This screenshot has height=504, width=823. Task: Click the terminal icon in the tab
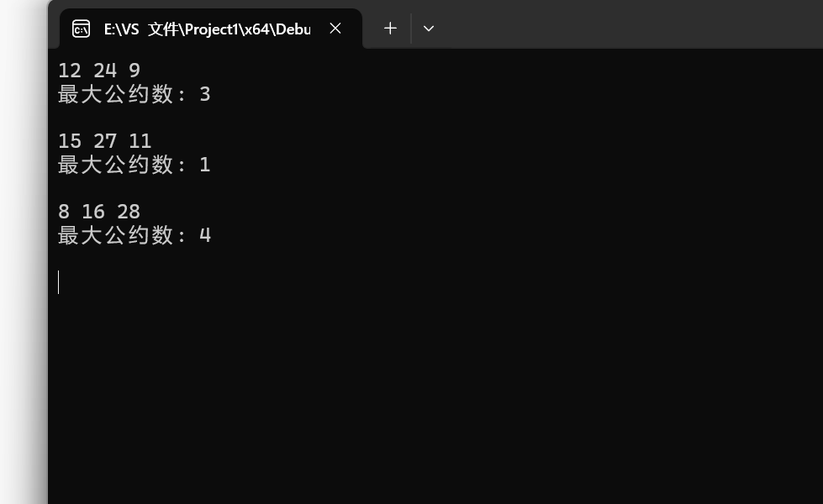point(81,29)
